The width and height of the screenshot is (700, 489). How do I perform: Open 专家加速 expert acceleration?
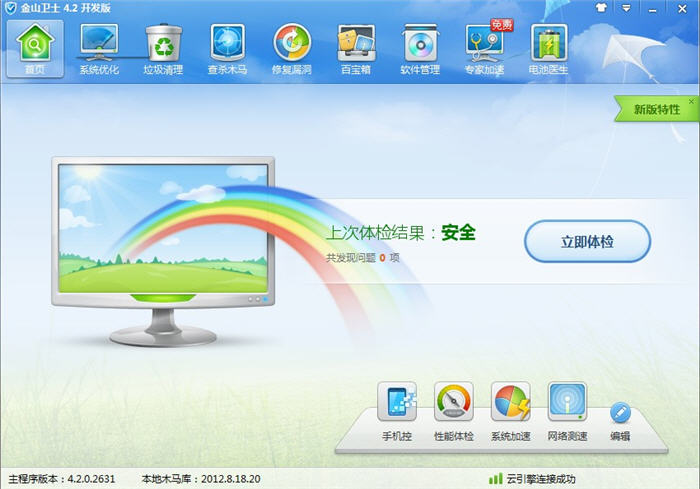tap(485, 49)
